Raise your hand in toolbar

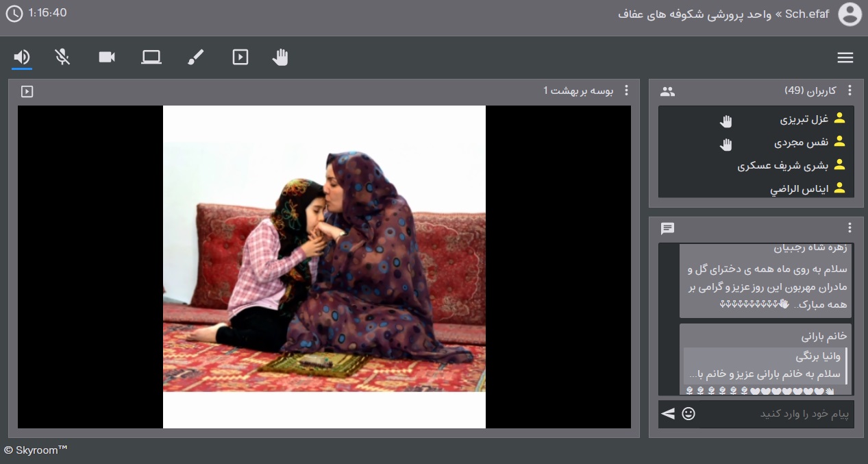coord(280,58)
